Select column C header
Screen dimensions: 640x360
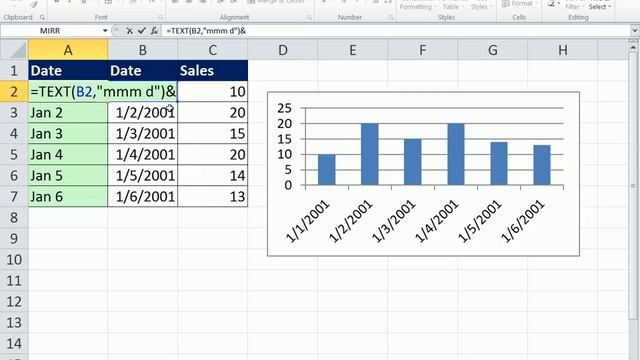click(213, 50)
